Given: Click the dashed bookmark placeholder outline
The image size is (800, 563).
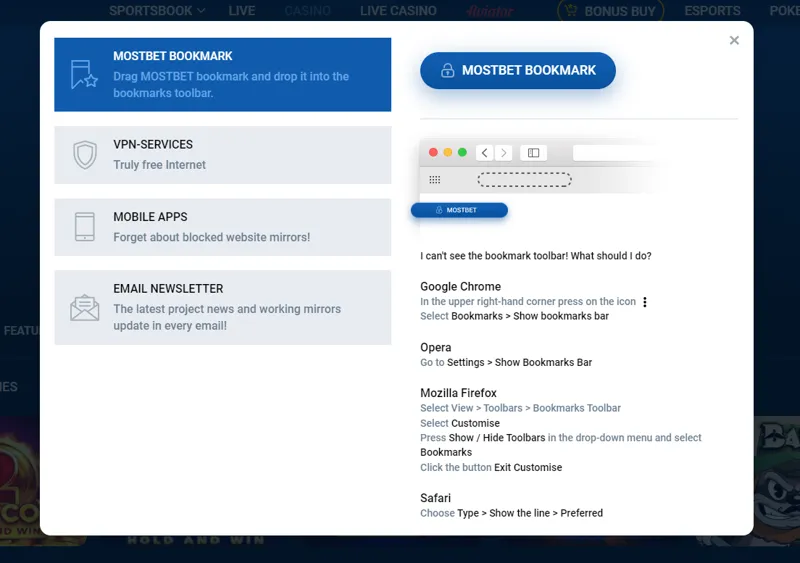Looking at the screenshot, I should click(524, 180).
